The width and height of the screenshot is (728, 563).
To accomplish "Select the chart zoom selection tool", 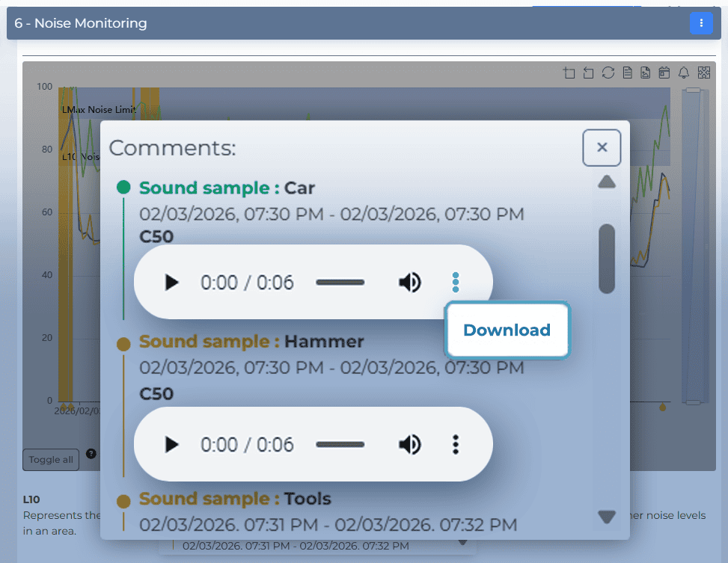I will [569, 73].
